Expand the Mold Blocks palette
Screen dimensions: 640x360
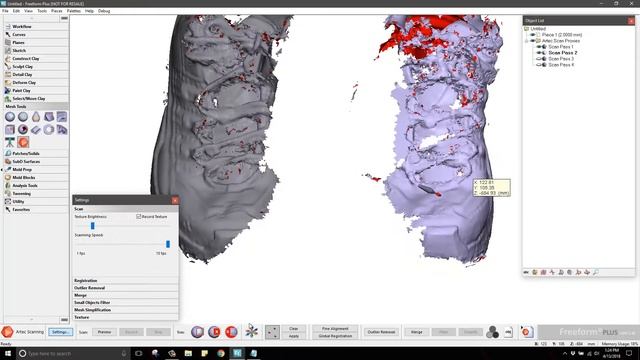tap(36, 178)
